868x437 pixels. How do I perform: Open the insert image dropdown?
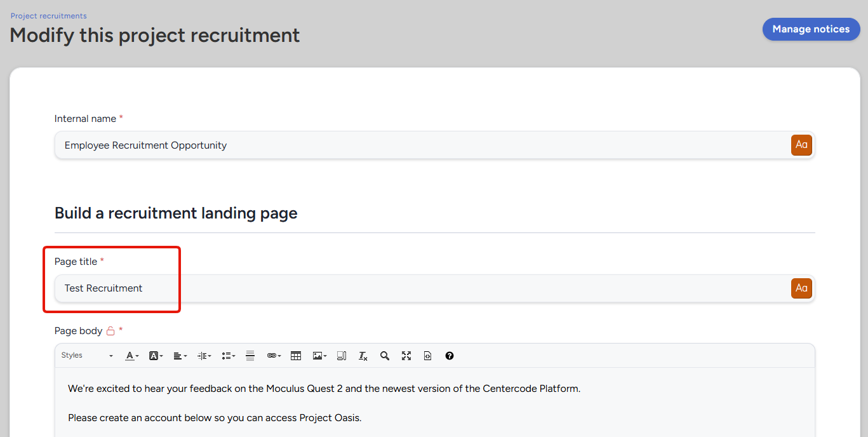click(x=319, y=356)
